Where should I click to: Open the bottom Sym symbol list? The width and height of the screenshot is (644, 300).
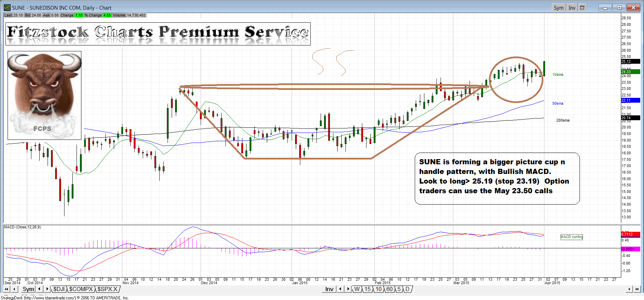click(28, 289)
